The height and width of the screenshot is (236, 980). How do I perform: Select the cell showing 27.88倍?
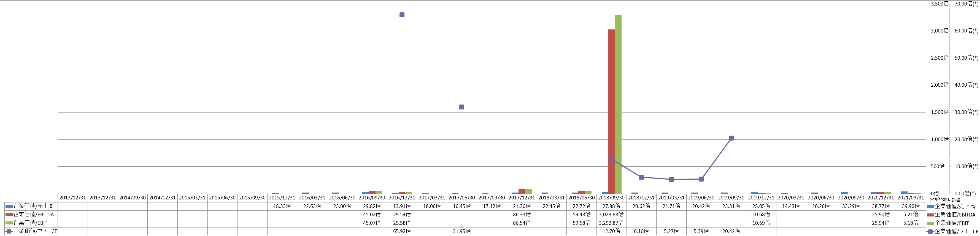pos(611,206)
